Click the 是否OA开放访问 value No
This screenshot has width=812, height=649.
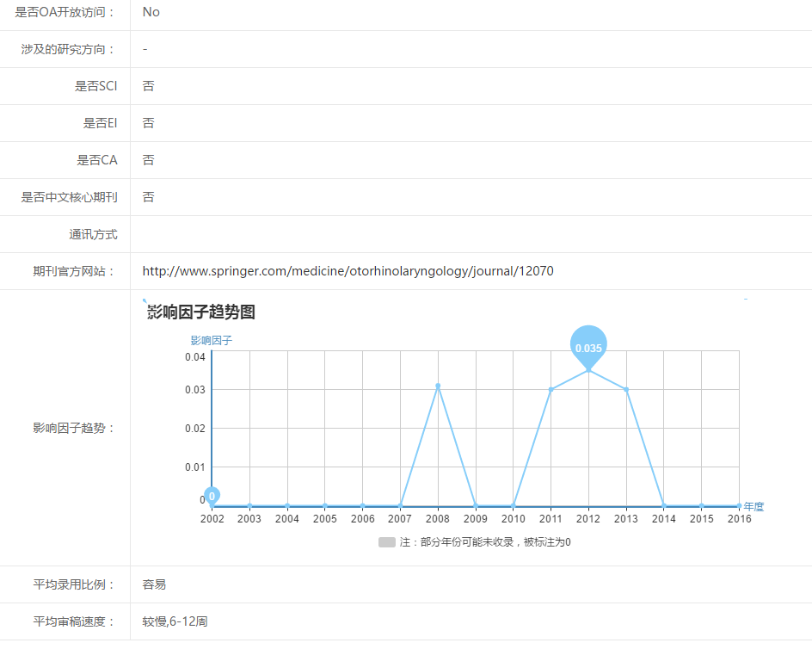point(151,12)
